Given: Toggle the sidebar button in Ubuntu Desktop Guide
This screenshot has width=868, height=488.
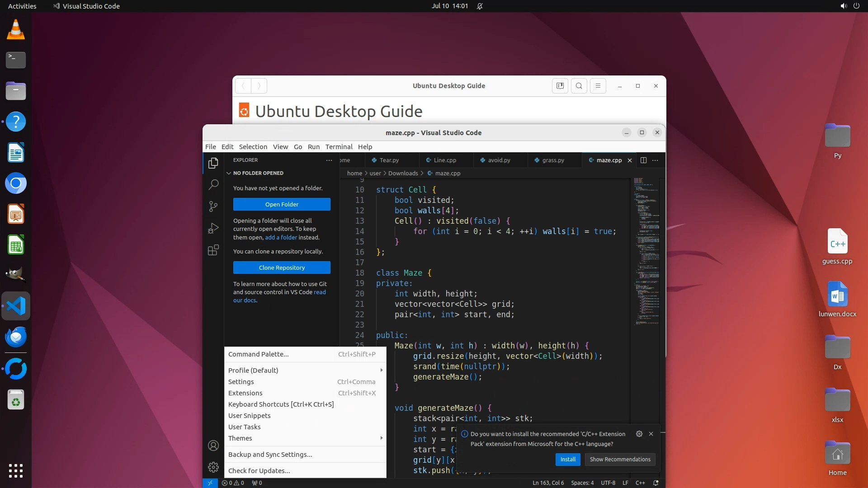Looking at the screenshot, I should point(560,86).
